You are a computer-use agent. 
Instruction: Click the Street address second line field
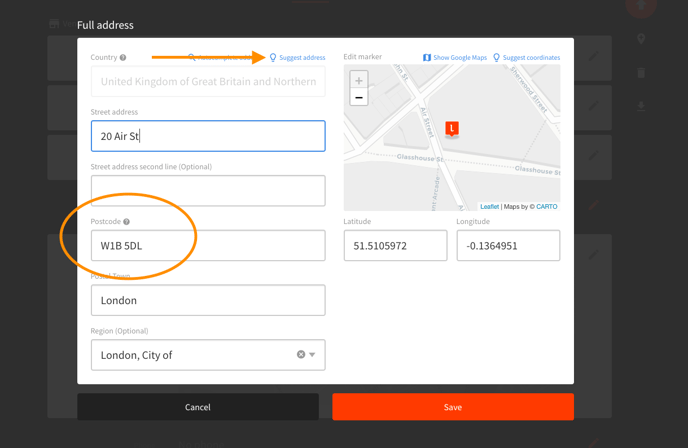pyautogui.click(x=208, y=191)
